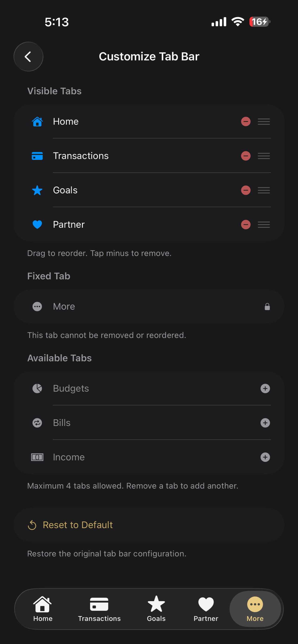This screenshot has width=298, height=644.
Task: Tap reorder handle beside Partner
Action: (x=264, y=224)
